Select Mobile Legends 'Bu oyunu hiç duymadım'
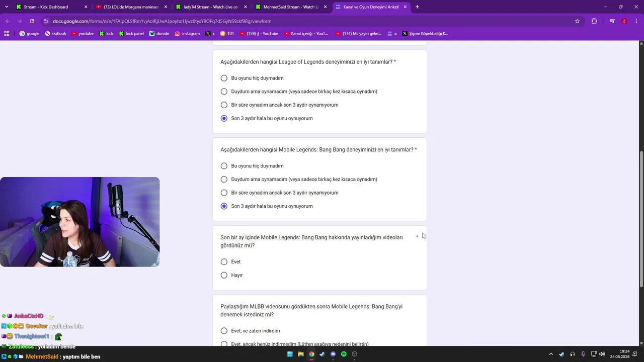Image resolution: width=644 pixels, height=362 pixels. pyautogui.click(x=224, y=166)
